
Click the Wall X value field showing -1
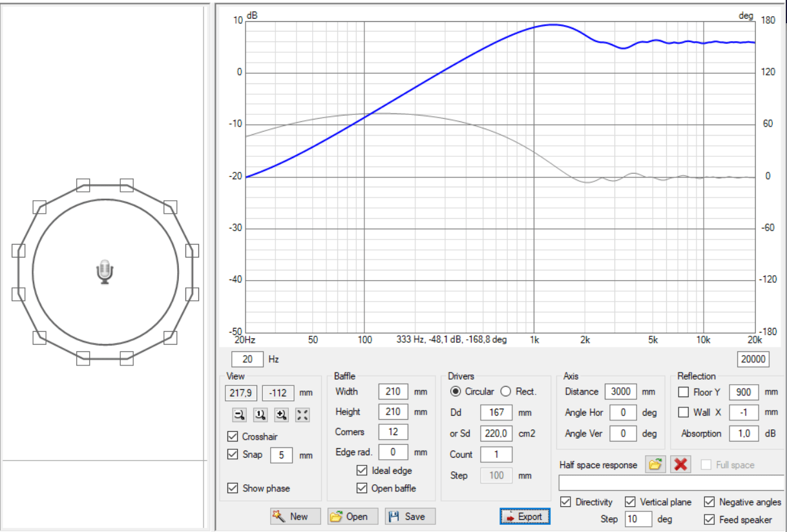(x=744, y=413)
